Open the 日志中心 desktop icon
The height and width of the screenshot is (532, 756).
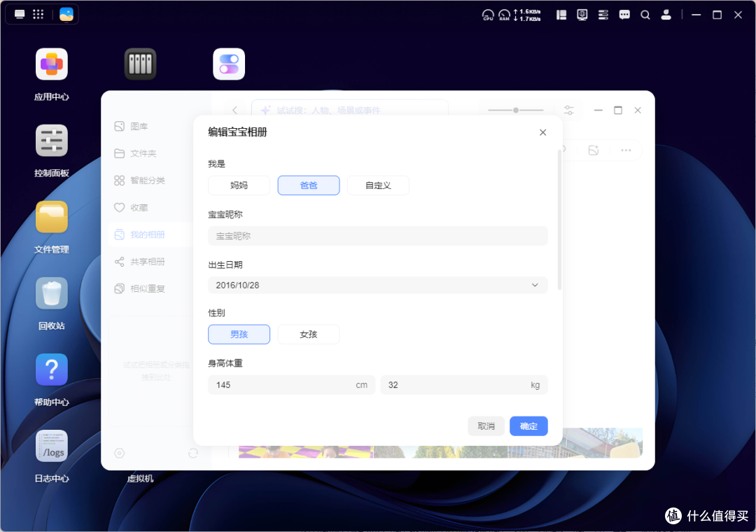52,446
